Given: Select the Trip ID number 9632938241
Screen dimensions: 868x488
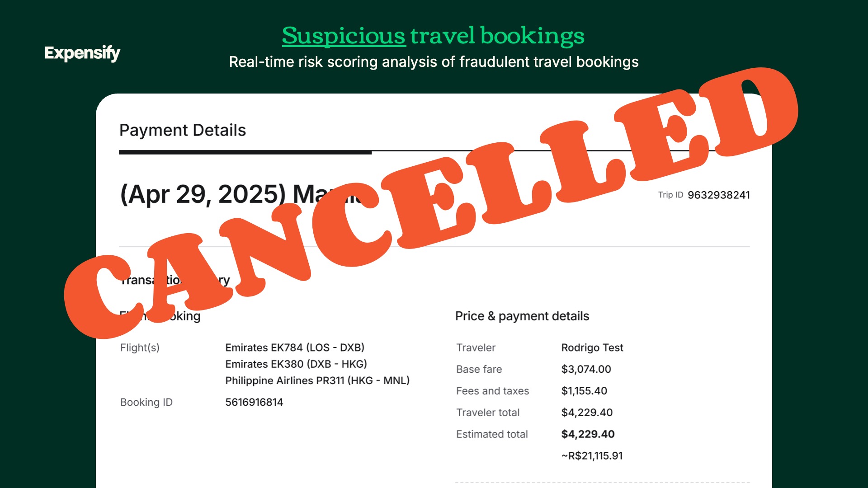Looking at the screenshot, I should (x=719, y=195).
